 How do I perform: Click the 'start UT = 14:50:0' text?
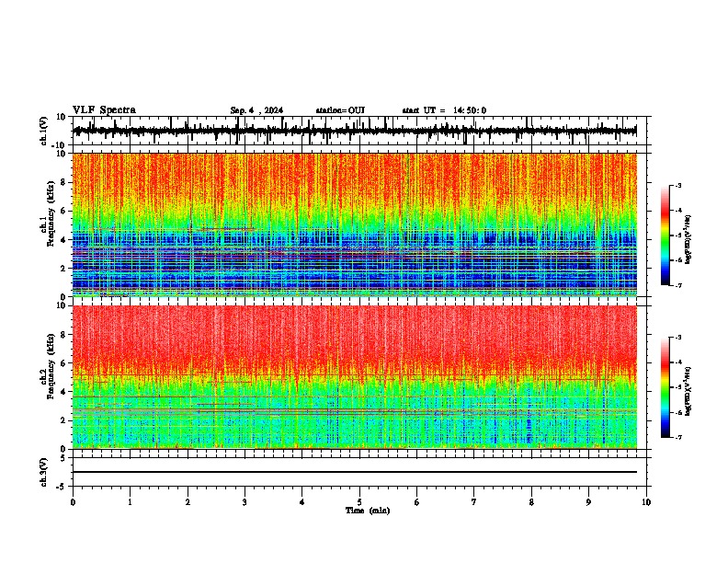[444, 110]
